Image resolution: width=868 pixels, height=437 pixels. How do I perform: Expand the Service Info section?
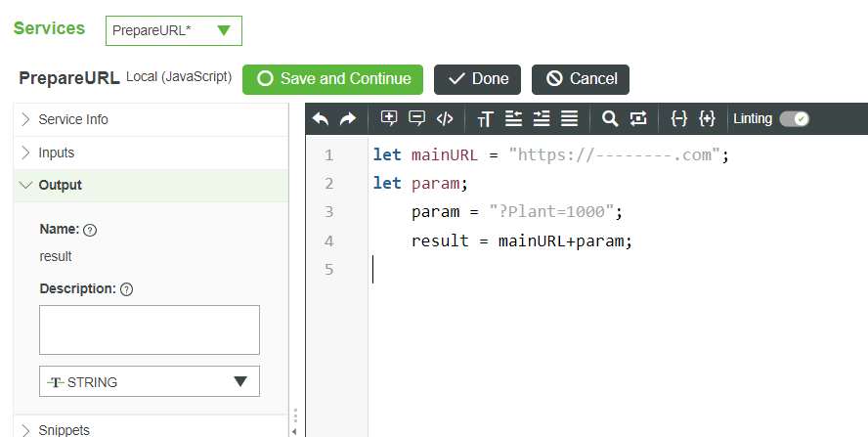tap(73, 119)
